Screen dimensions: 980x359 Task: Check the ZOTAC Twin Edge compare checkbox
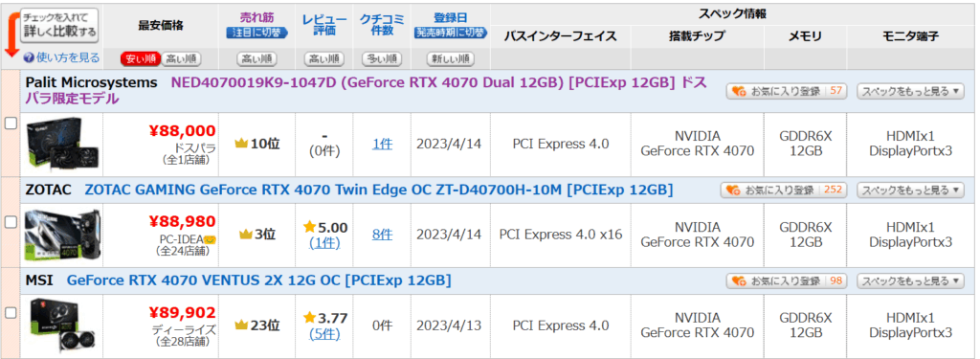(x=11, y=221)
